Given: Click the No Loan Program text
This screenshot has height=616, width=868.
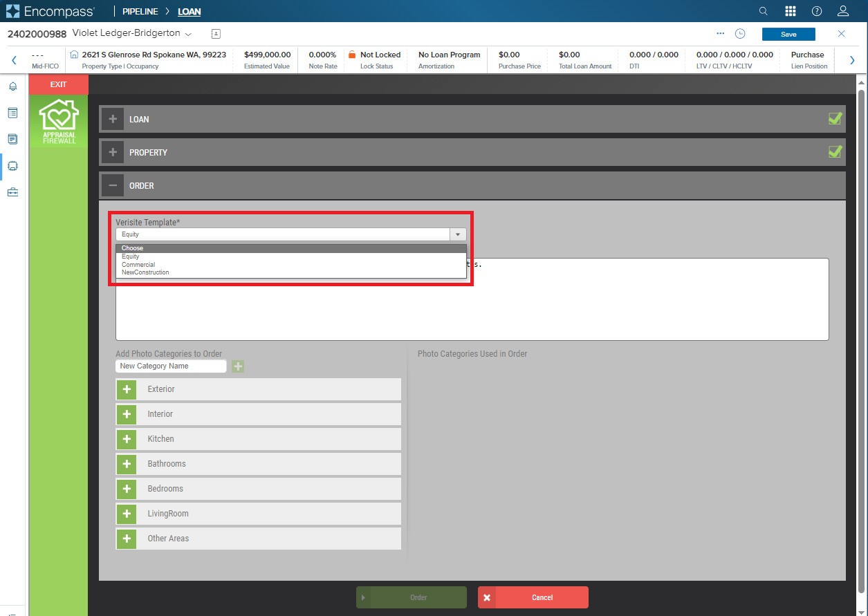Looking at the screenshot, I should (449, 55).
